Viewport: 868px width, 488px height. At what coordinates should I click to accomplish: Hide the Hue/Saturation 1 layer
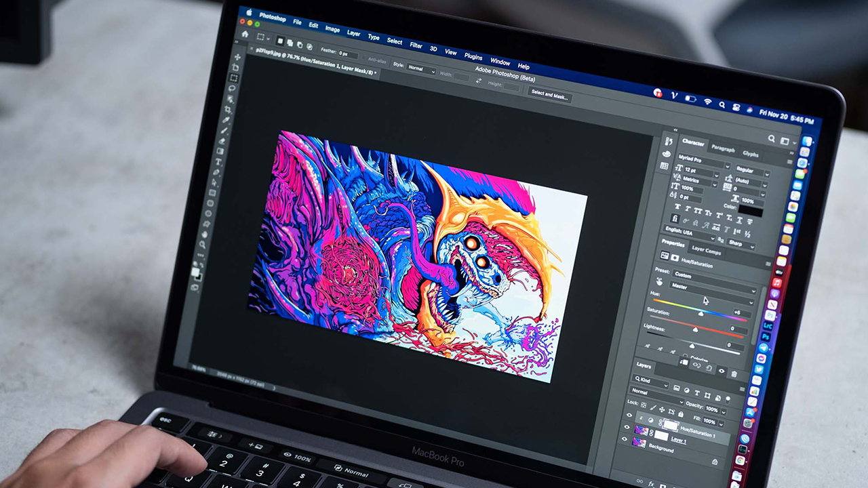tap(629, 415)
